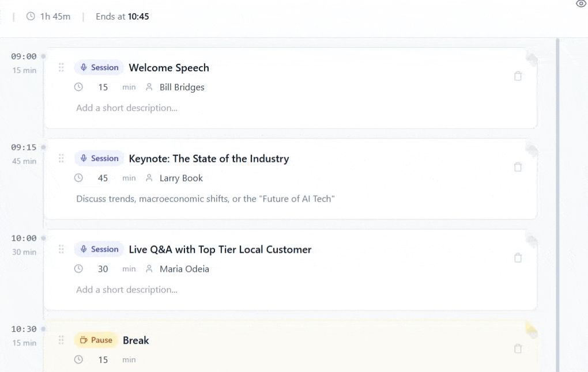The image size is (588, 372).
Task: Delete the Break item
Action: point(518,348)
